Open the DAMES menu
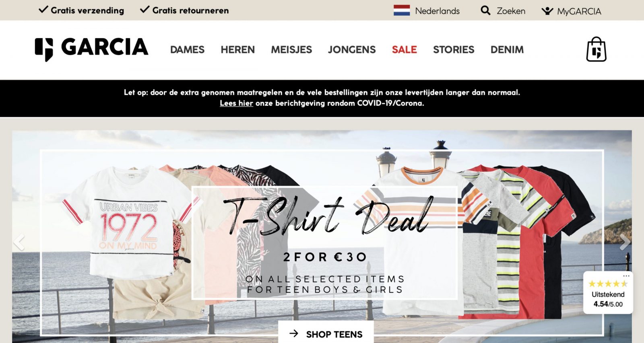Screen dimensions: 644x343 point(187,50)
